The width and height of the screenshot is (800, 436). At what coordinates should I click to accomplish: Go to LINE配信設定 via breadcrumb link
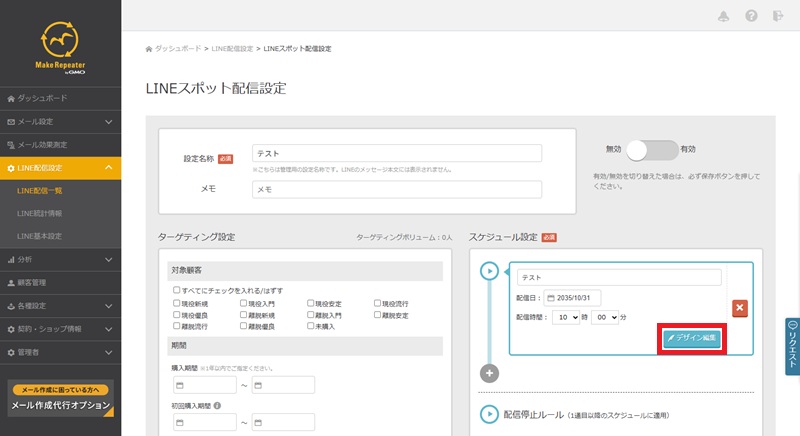click(x=232, y=49)
